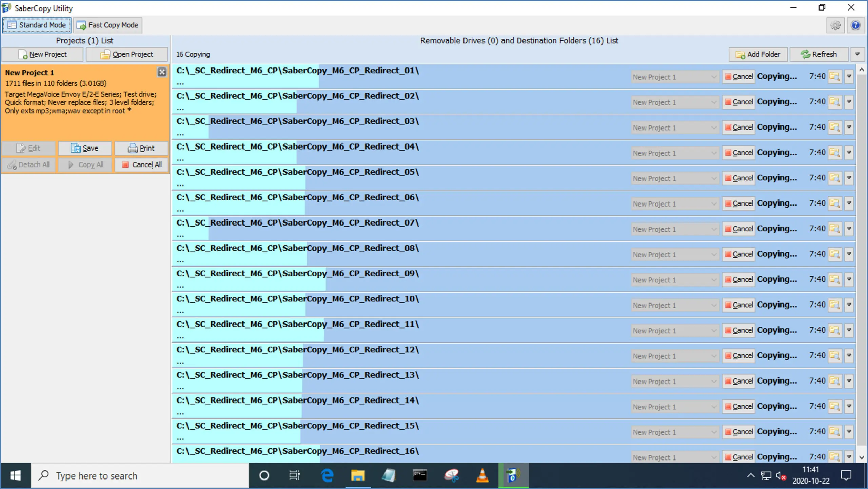Browse folder icon for Redirect_11 row
Viewport: 868px width, 489px height.
click(x=835, y=330)
